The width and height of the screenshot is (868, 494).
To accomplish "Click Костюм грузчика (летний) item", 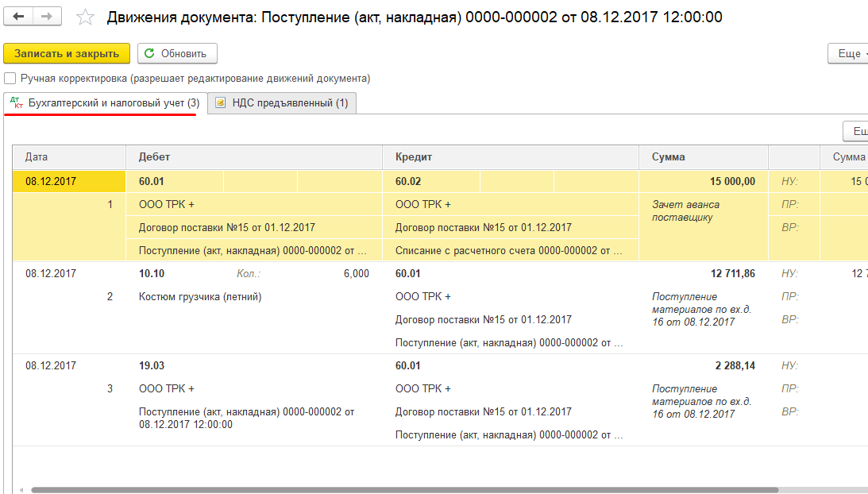I will (x=200, y=297).
